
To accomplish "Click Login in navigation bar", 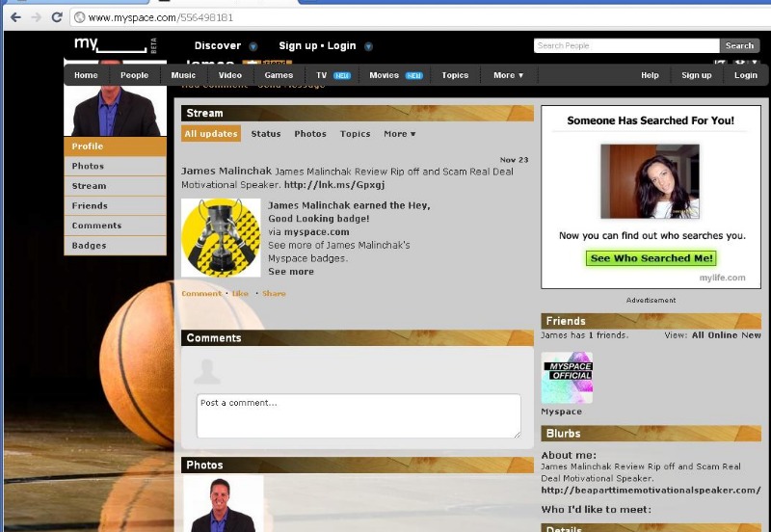I will click(745, 75).
